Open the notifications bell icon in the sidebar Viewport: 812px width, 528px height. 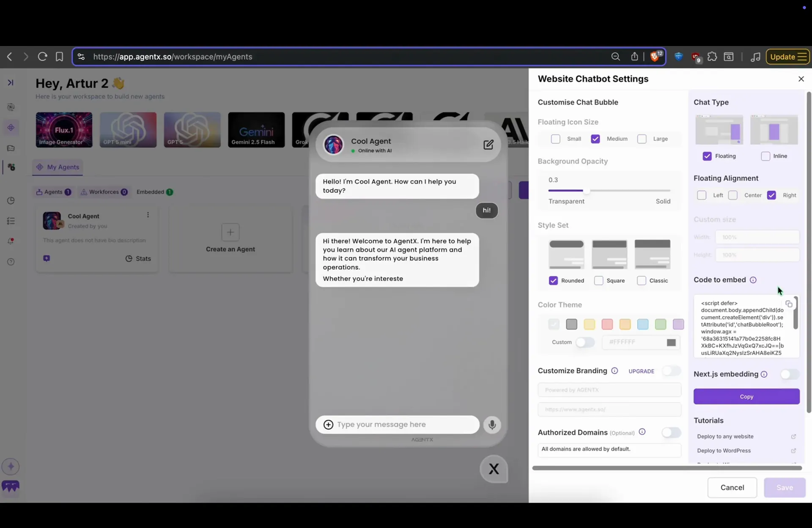[x=11, y=241]
